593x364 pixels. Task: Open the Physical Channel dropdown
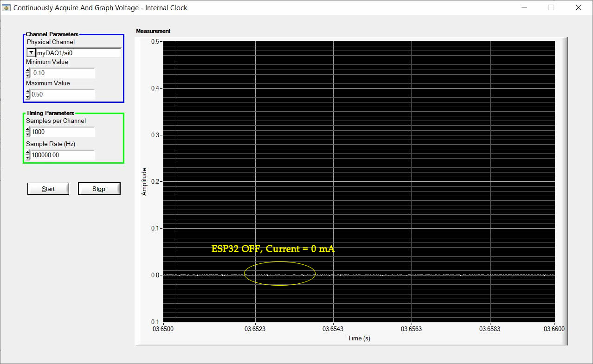(x=31, y=52)
